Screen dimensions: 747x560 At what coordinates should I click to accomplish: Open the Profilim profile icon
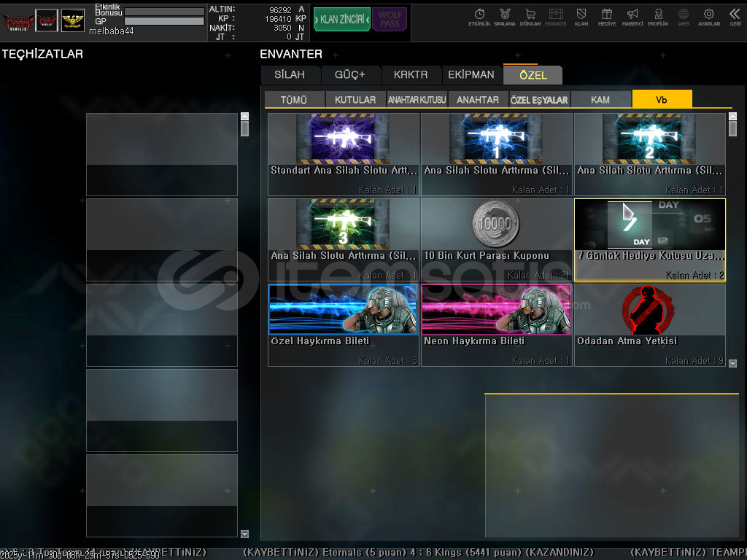click(658, 17)
